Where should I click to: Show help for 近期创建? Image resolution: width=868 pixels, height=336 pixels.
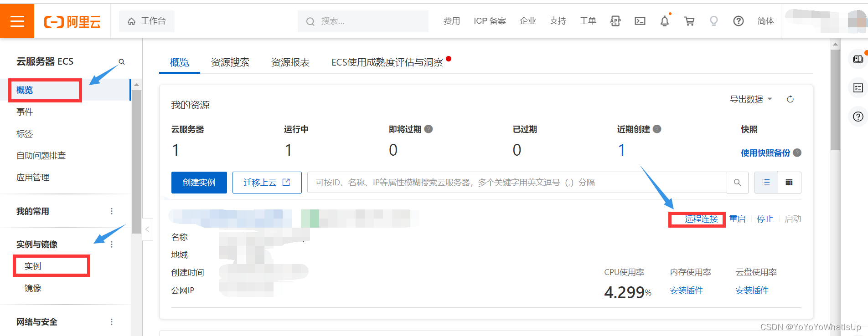coord(657,129)
